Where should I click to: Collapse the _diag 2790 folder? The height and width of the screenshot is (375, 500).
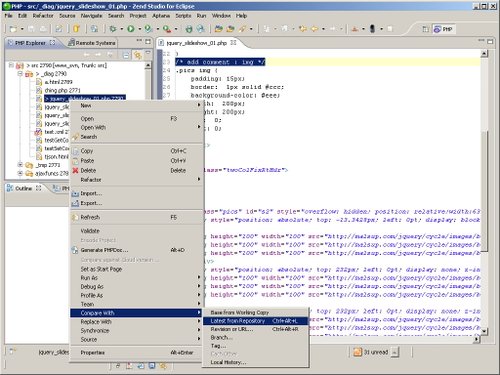(20, 74)
